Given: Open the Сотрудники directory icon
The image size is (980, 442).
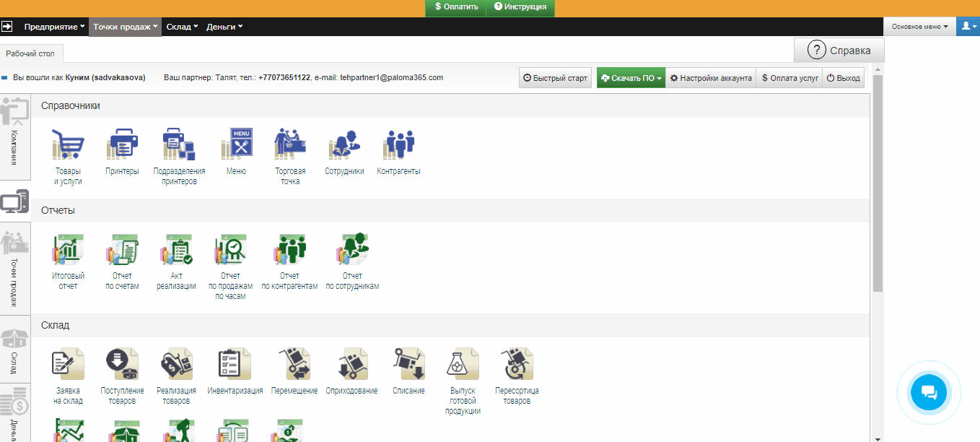Looking at the screenshot, I should click(x=344, y=144).
